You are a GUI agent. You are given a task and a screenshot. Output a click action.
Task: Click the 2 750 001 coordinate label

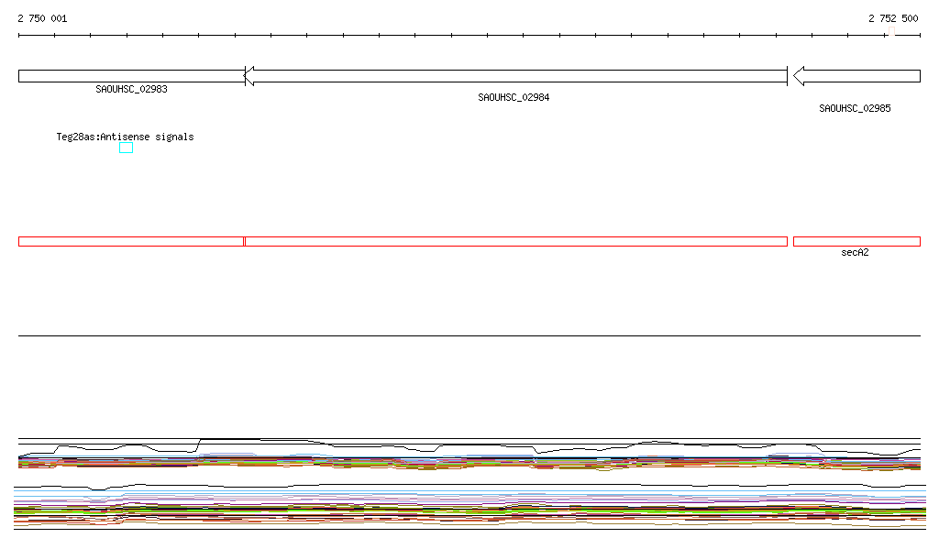coord(42,18)
